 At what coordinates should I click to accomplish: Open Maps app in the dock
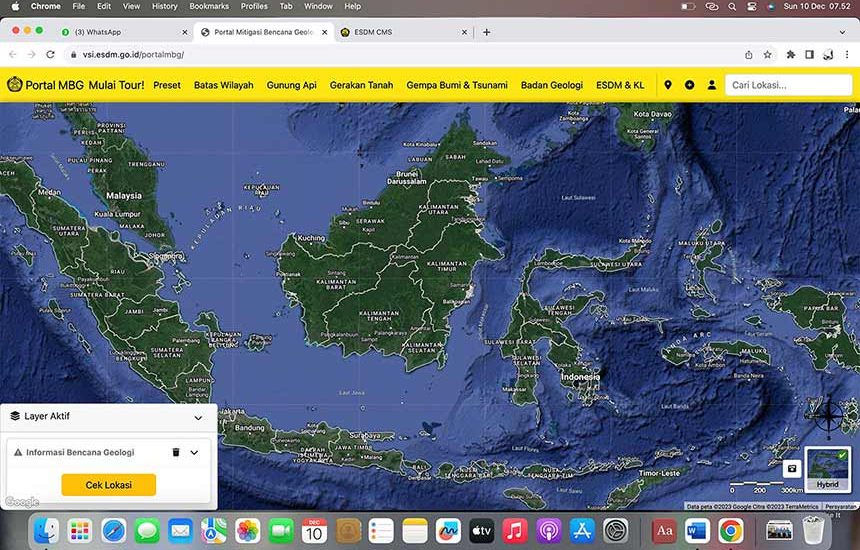tap(214, 531)
